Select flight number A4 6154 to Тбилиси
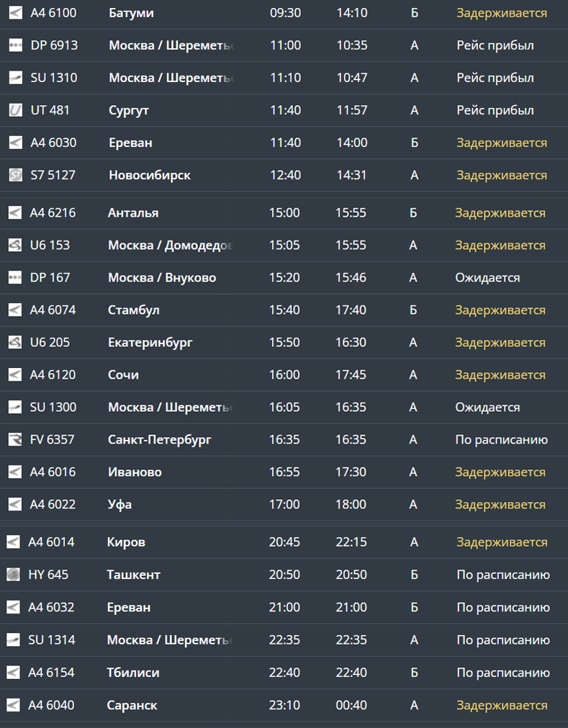This screenshot has height=728, width=568. pyautogui.click(x=51, y=673)
